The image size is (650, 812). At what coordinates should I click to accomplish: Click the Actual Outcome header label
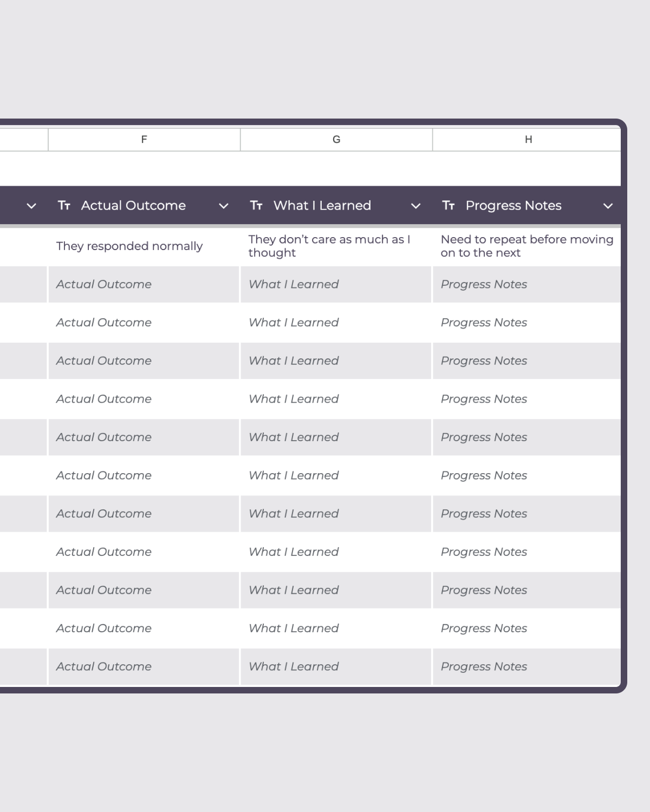133,206
